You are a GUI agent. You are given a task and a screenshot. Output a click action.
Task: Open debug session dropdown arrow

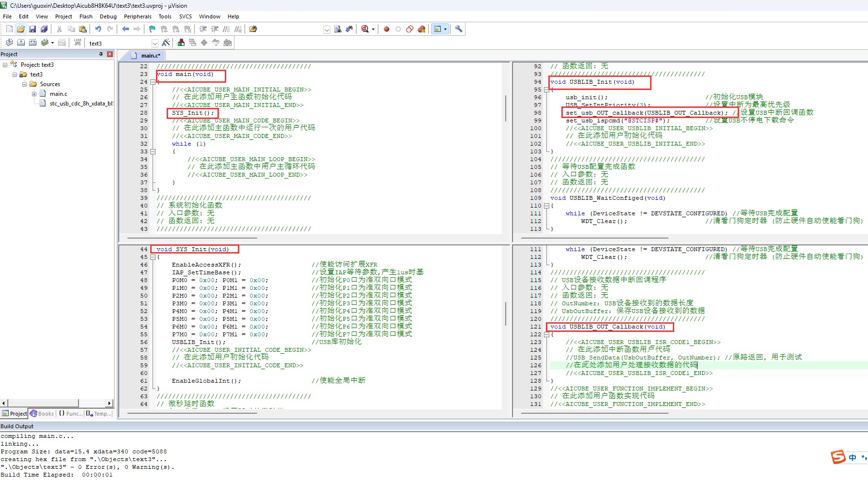[x=373, y=30]
